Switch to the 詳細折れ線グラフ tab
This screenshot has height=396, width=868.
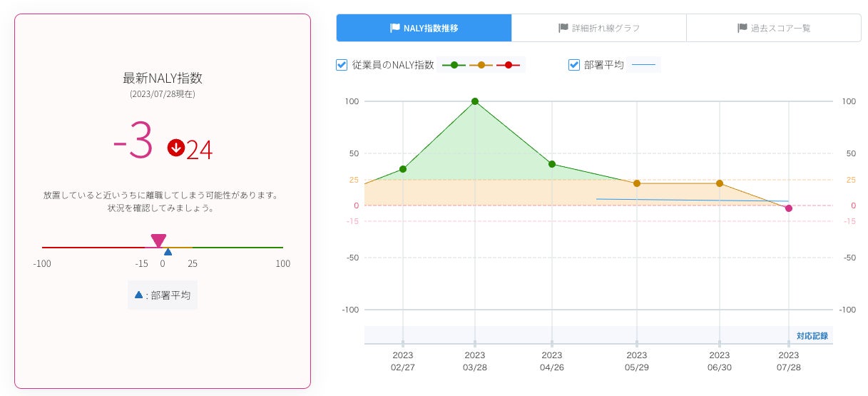pos(599,29)
